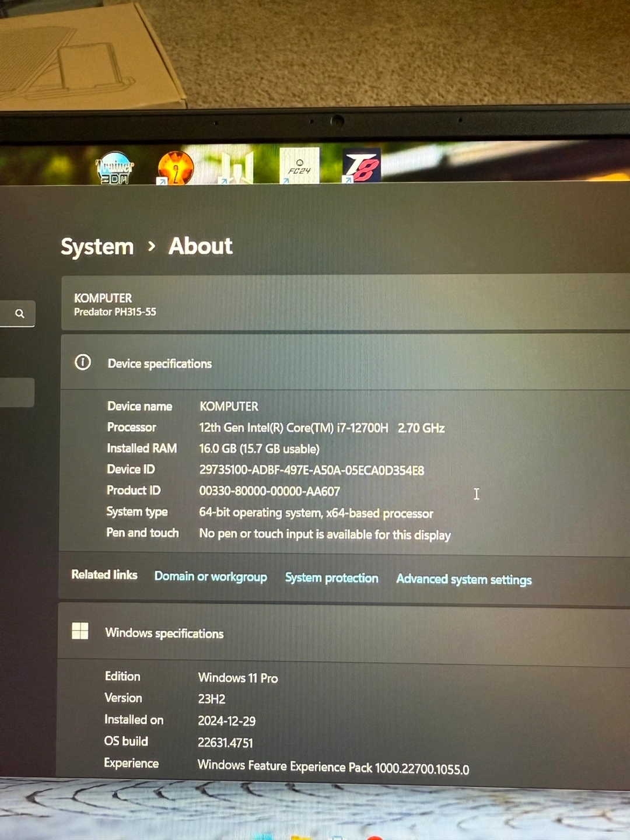Screen dimensions: 630x840
Task: Click the Version value 23H2
Action: [212, 699]
